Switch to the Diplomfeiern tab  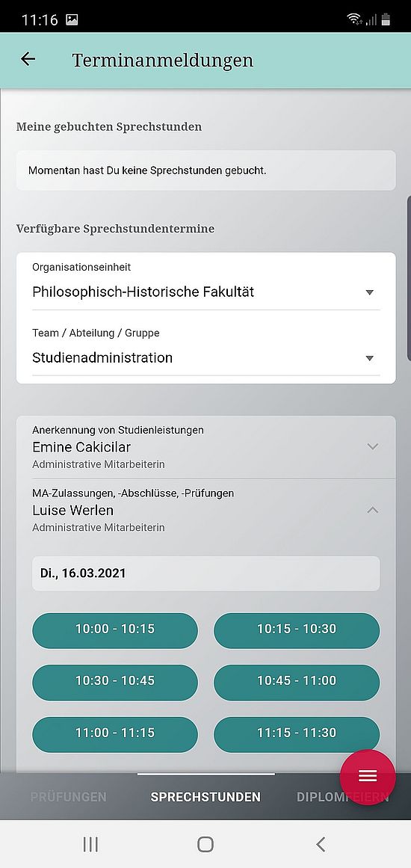343,797
